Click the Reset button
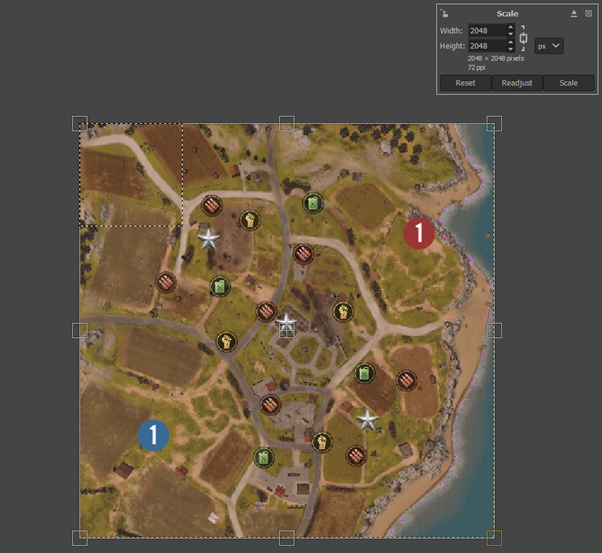The width and height of the screenshot is (602, 553). coord(465,83)
